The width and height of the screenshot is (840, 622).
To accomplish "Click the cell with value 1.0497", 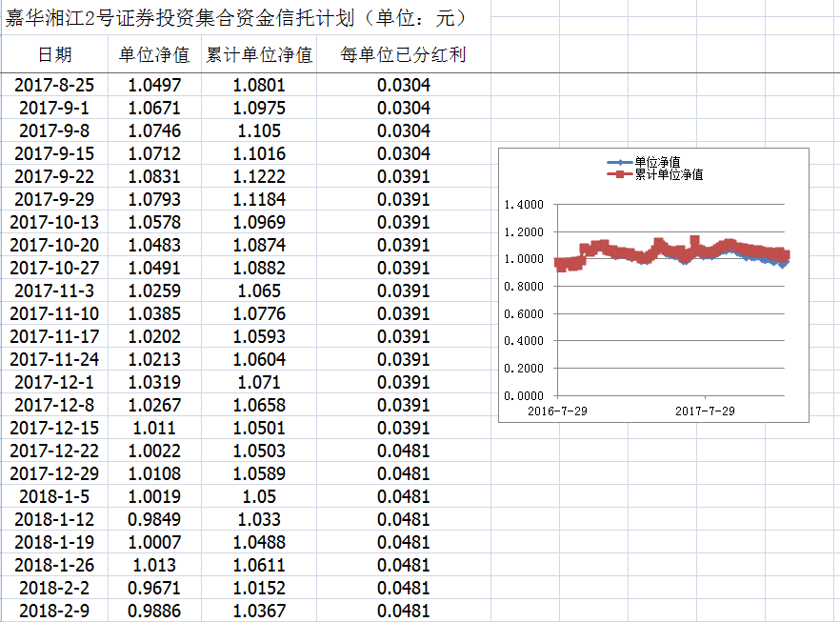I will click(154, 85).
